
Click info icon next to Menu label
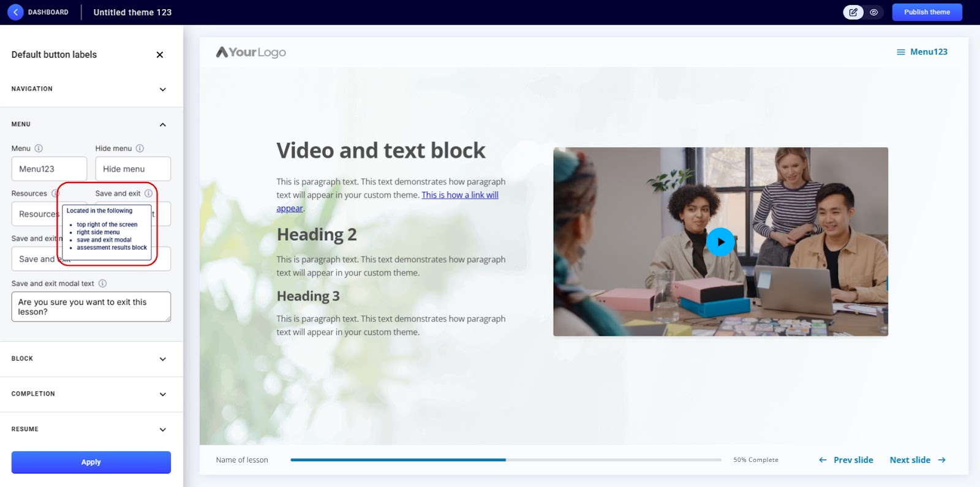[x=39, y=148]
